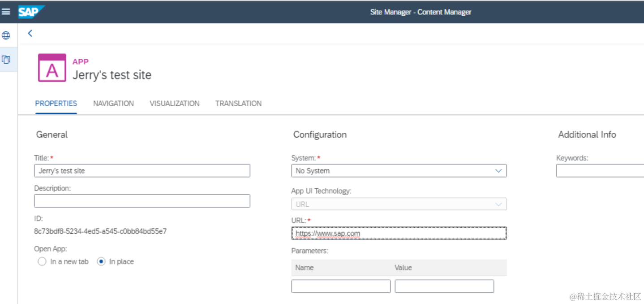Click the parameter Value input field
The width and height of the screenshot is (644, 304).
[x=444, y=287]
